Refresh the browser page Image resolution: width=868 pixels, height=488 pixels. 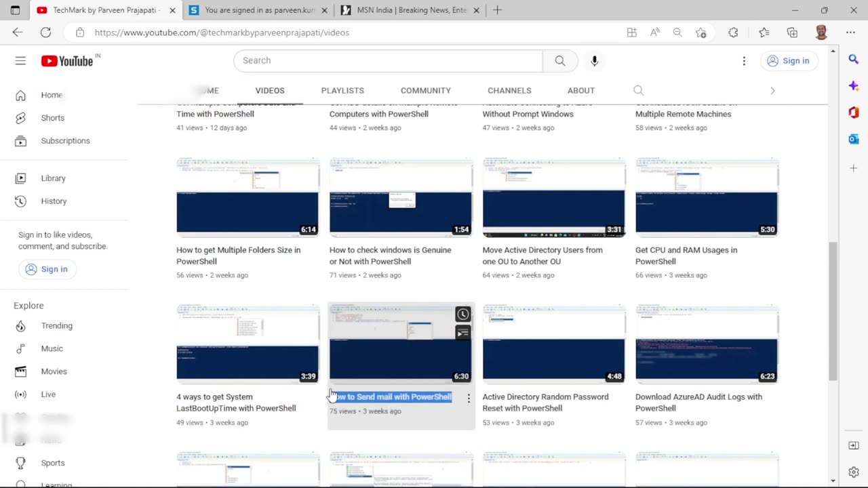pyautogui.click(x=45, y=33)
